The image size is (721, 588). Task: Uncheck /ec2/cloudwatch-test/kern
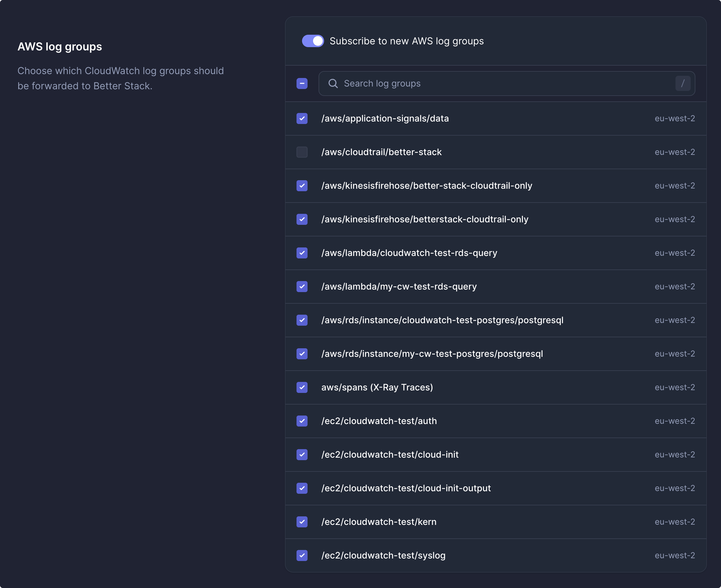[x=302, y=522]
